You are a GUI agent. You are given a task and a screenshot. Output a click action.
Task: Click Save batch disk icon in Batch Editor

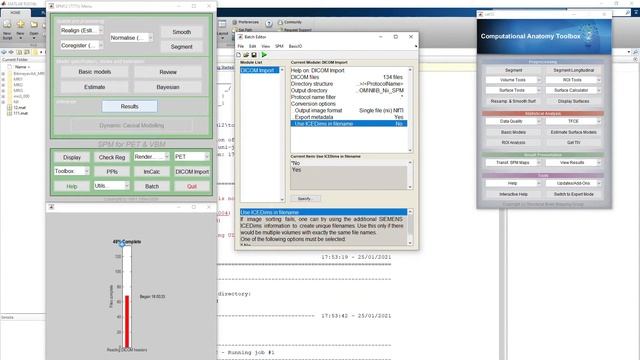coord(254,55)
